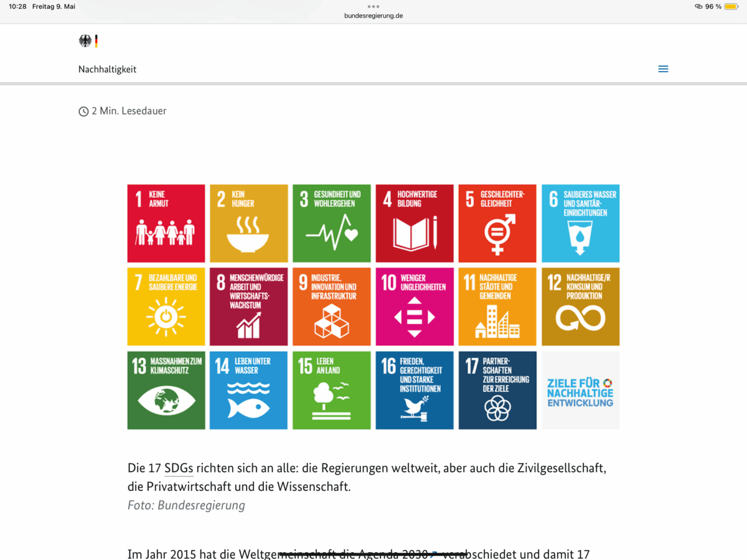Click the 2 Min. Lesedauer text
The height and width of the screenshot is (560, 747).
click(129, 111)
